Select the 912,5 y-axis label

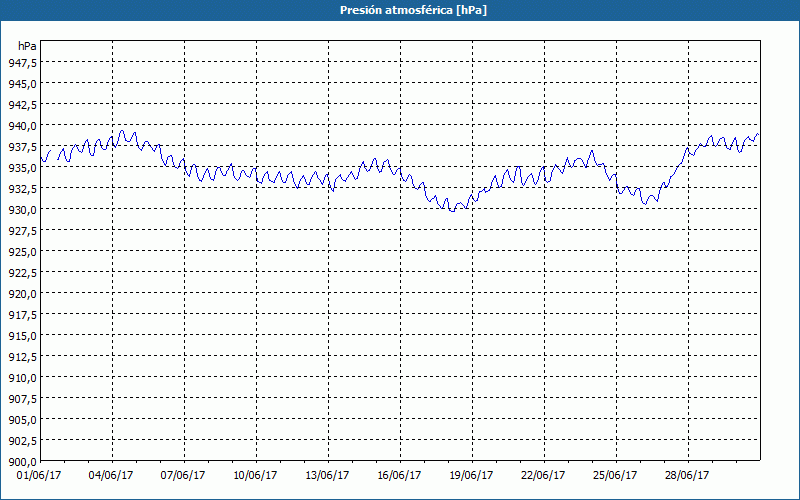22,356
